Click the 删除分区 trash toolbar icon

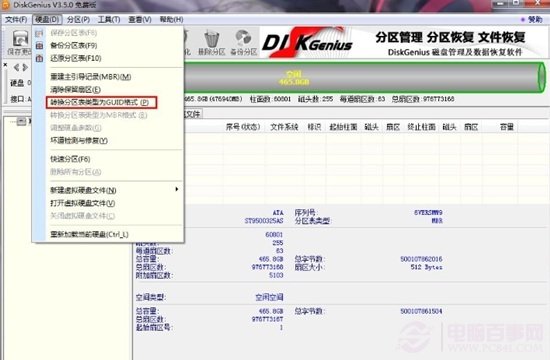tap(212, 42)
